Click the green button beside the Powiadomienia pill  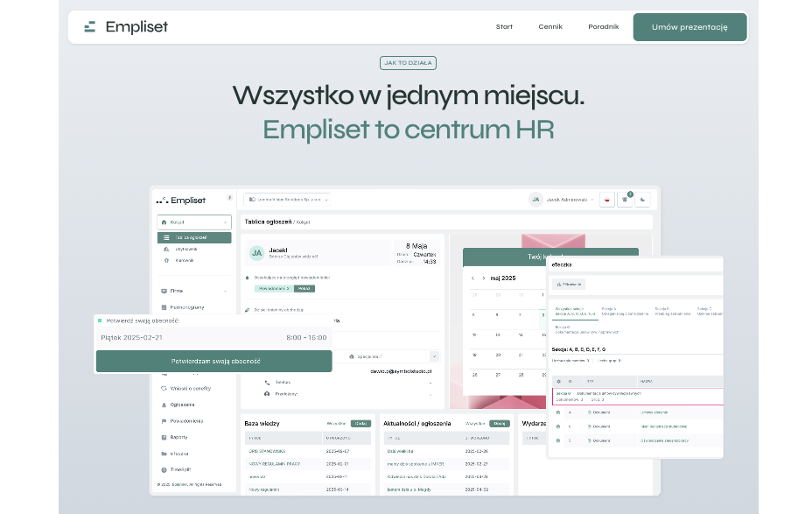304,289
